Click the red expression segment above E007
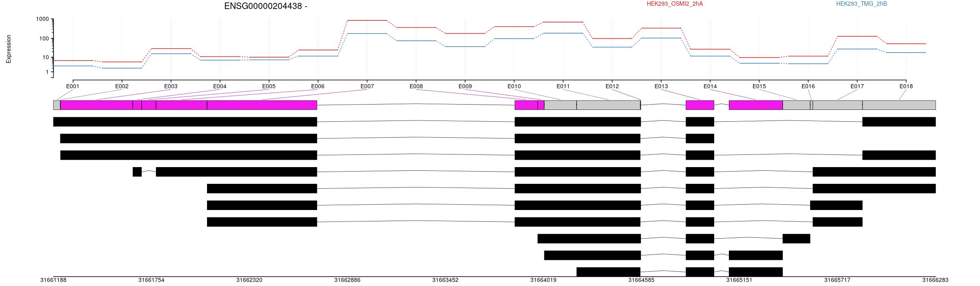Screen dimensions: 980x286 (x=367, y=20)
